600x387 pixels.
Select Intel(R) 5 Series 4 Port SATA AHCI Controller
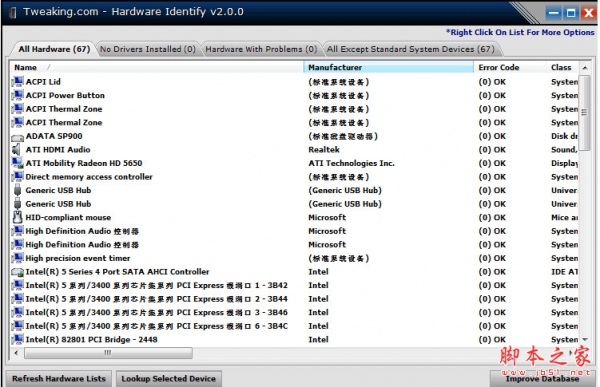pyautogui.click(x=294, y=272)
